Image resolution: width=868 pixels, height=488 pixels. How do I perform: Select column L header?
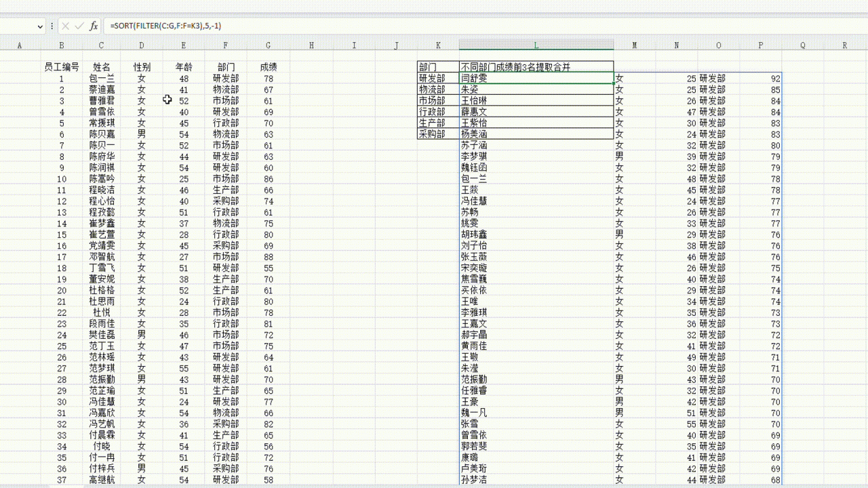(536, 45)
